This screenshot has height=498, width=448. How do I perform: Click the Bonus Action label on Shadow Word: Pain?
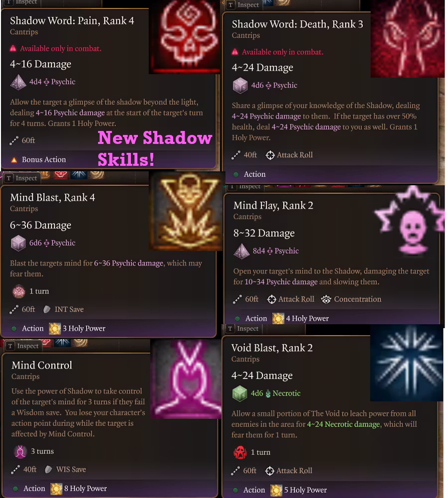coord(44,159)
